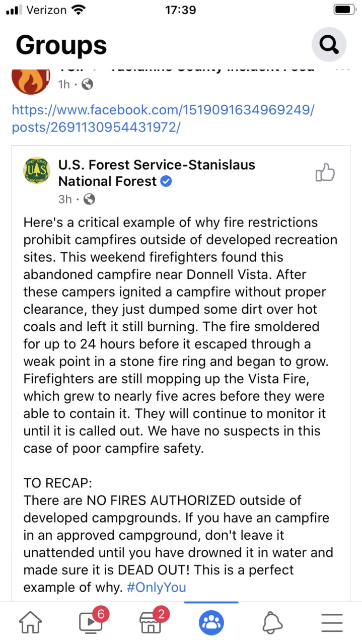Tap the shared post body text
Screen dimensions: 362x644
pyautogui.click(x=180, y=335)
